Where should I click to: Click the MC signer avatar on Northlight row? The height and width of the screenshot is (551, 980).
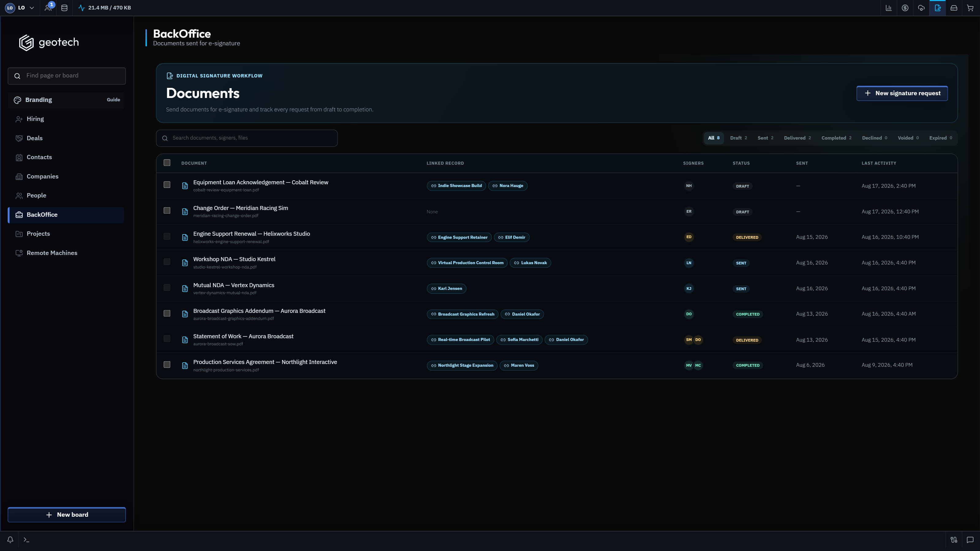point(698,365)
